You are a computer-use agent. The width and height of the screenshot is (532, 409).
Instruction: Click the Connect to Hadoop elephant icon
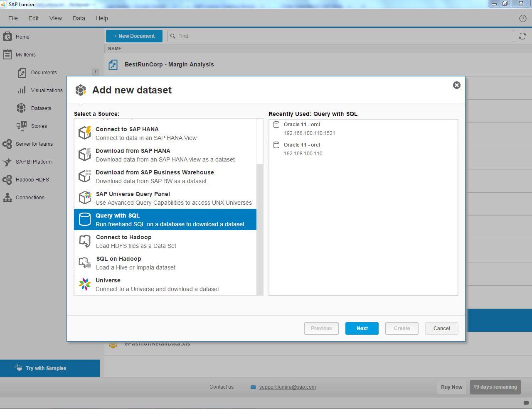[85, 241]
